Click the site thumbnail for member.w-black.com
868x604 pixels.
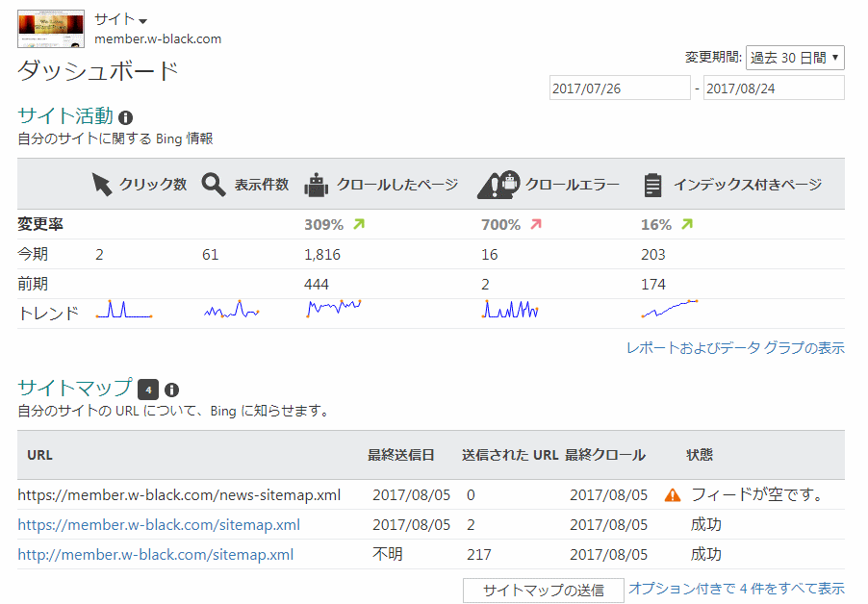coord(51,29)
